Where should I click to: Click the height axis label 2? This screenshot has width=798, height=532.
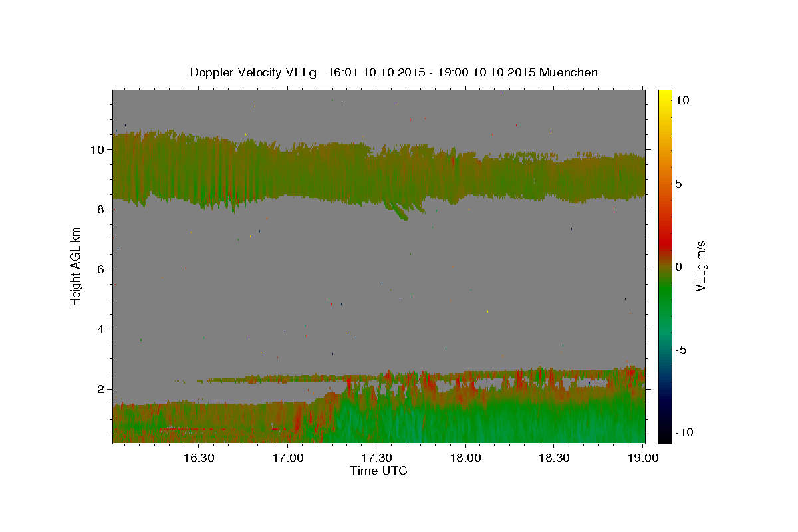pos(101,389)
